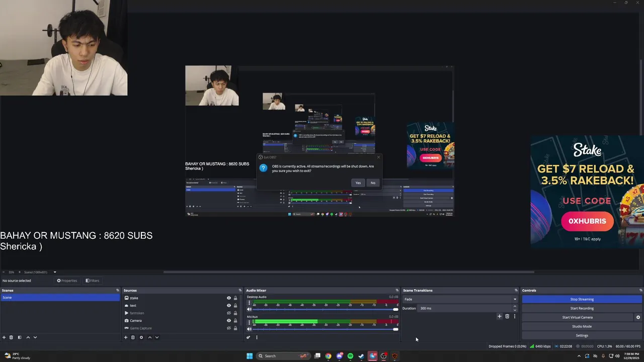Select the text source row

(182, 306)
